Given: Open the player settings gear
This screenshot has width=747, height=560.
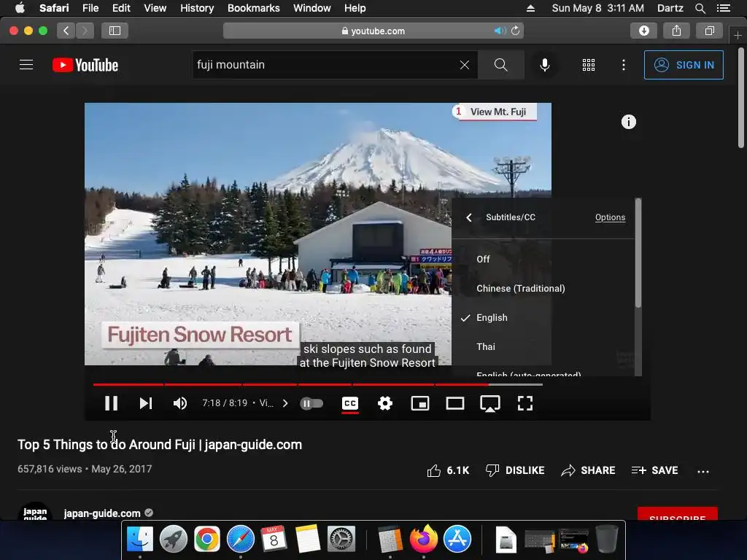Looking at the screenshot, I should (x=385, y=403).
